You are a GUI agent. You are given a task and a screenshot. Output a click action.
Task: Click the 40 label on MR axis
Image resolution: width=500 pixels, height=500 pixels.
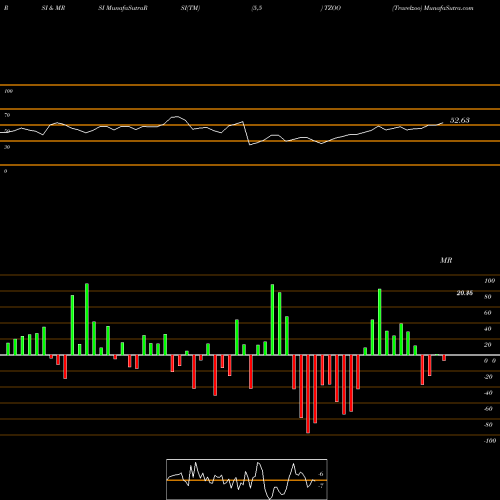click(488, 329)
